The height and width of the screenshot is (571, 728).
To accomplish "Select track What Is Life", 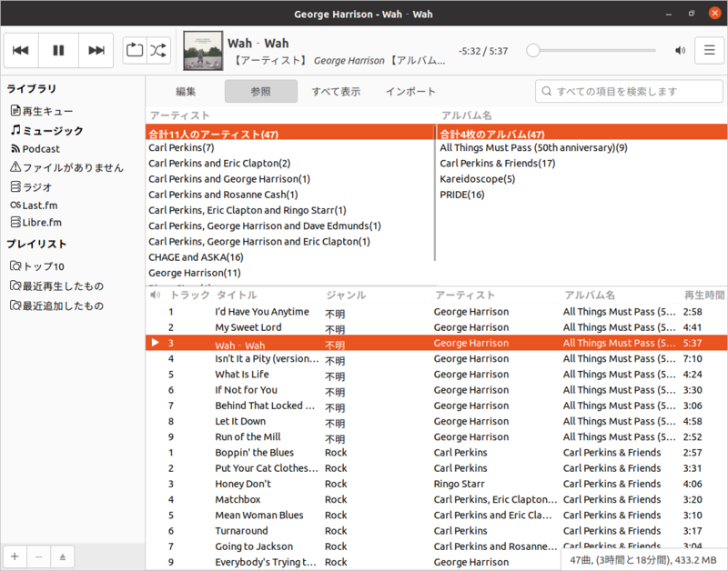I will 437,375.
